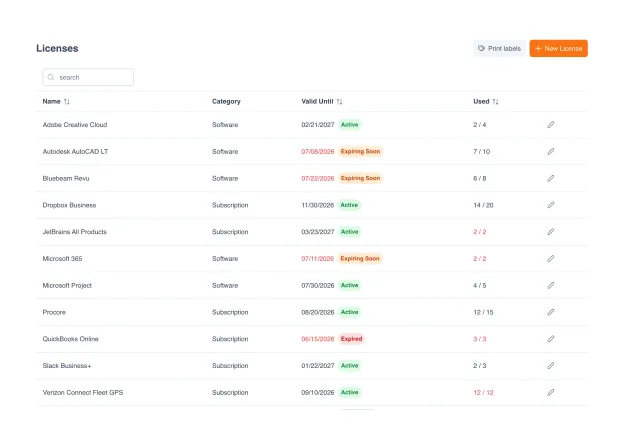Edit JetBrains All Products license
Screen dimensions: 624x441
(x=550, y=232)
